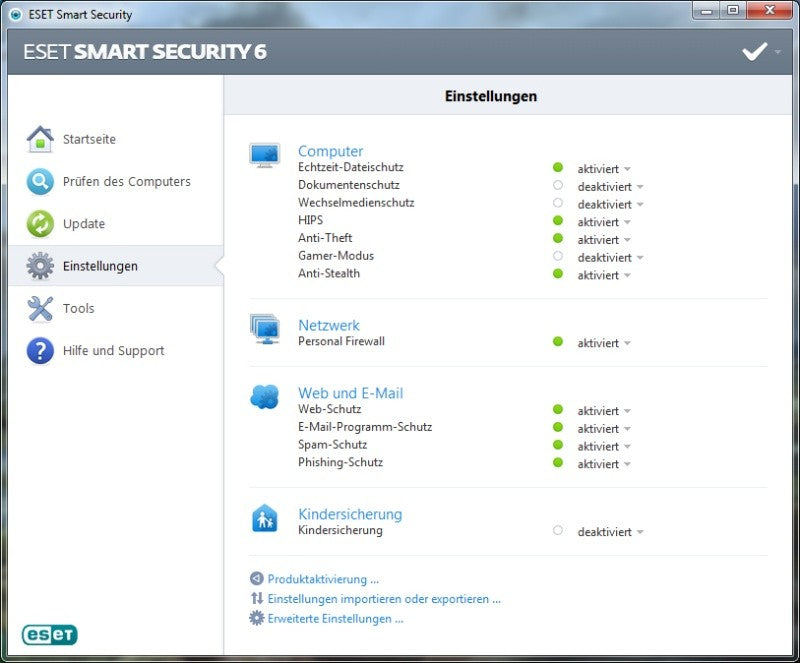Click the Einstellungen gear icon in sidebar

point(40,266)
